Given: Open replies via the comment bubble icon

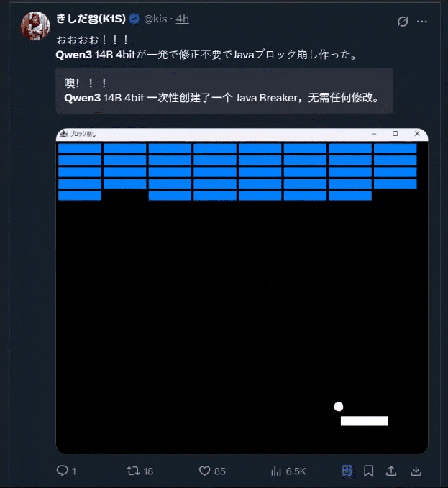Looking at the screenshot, I should tap(62, 470).
